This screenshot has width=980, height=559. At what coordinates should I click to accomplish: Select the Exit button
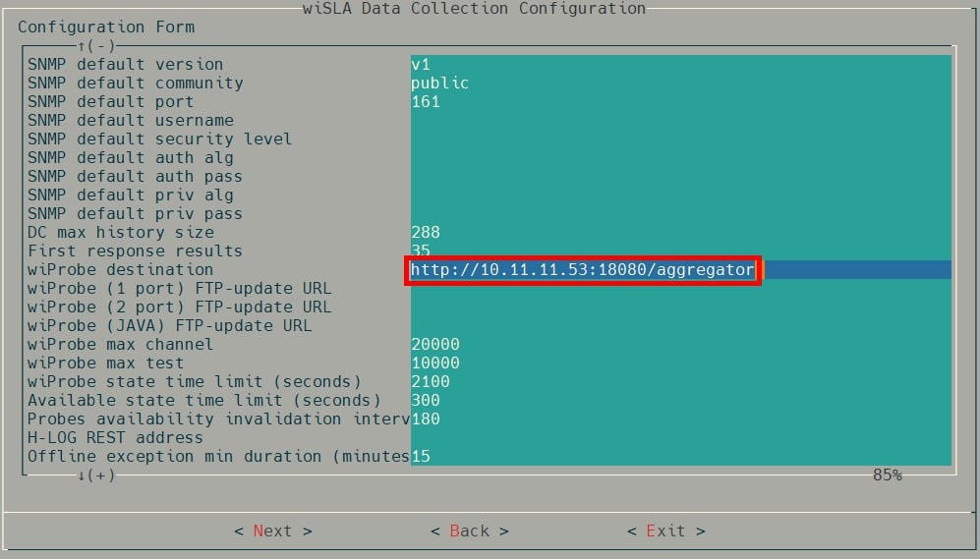[x=665, y=531]
